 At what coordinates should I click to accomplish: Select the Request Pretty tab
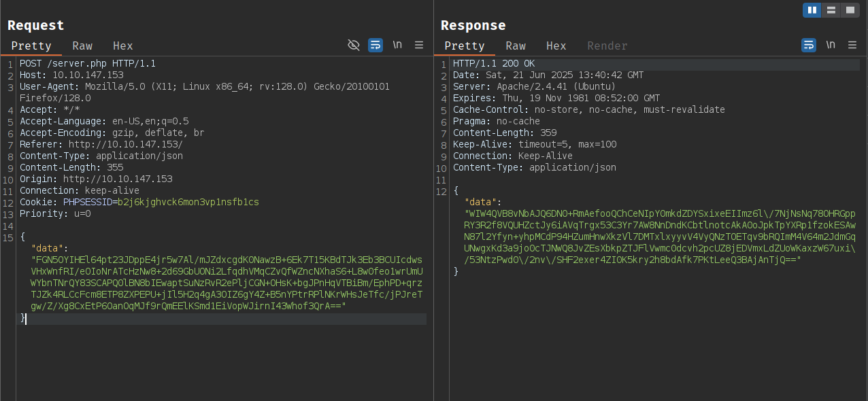click(31, 46)
